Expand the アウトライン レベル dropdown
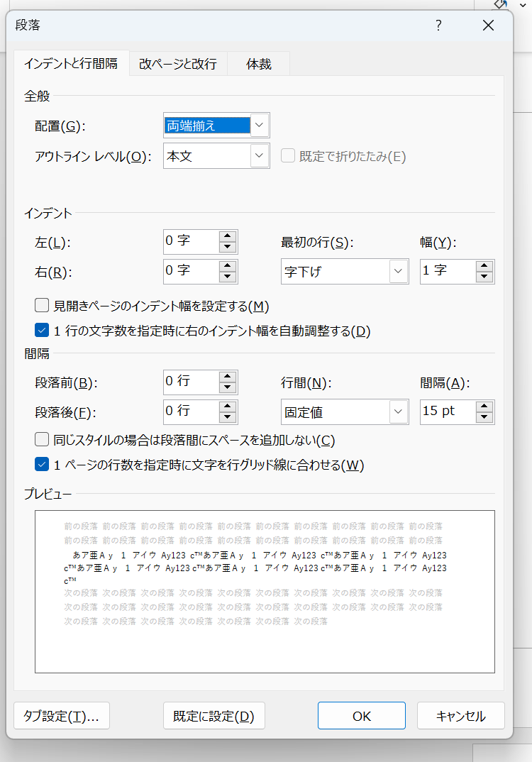This screenshot has height=762, width=532. 260,156
